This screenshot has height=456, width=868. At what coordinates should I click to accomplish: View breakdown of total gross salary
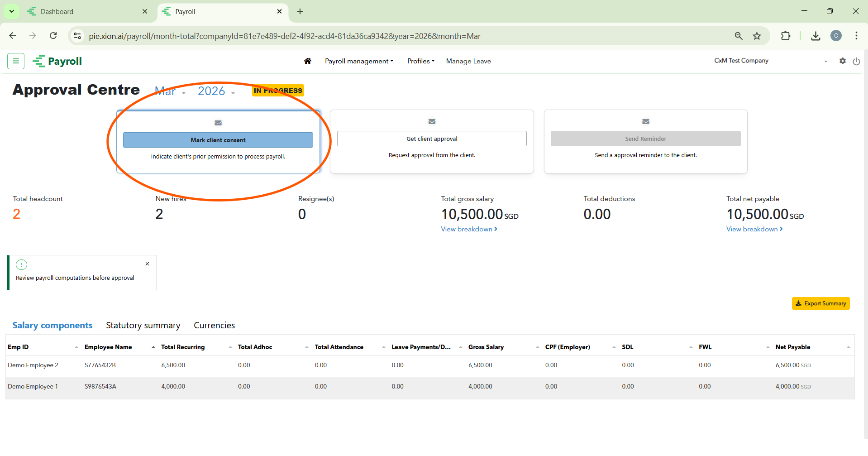pyautogui.click(x=469, y=229)
